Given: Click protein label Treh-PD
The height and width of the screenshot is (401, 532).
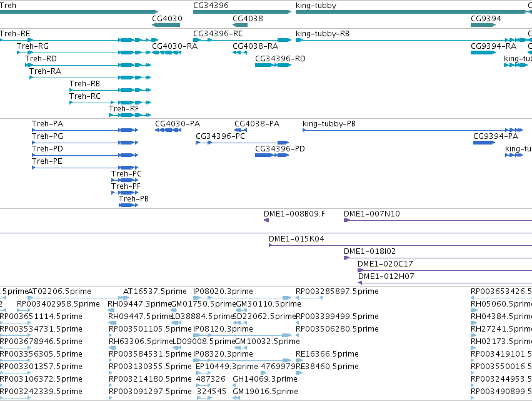Looking at the screenshot, I should tap(48, 149).
